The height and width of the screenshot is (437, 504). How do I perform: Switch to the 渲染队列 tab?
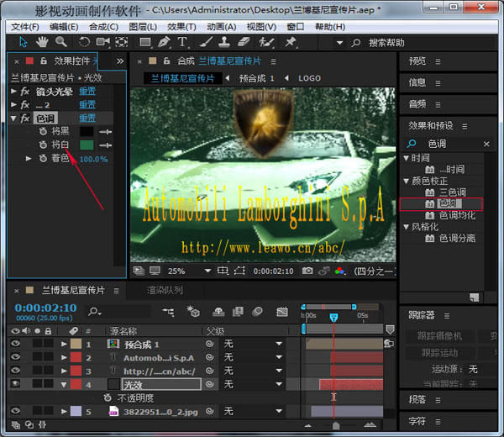click(165, 291)
